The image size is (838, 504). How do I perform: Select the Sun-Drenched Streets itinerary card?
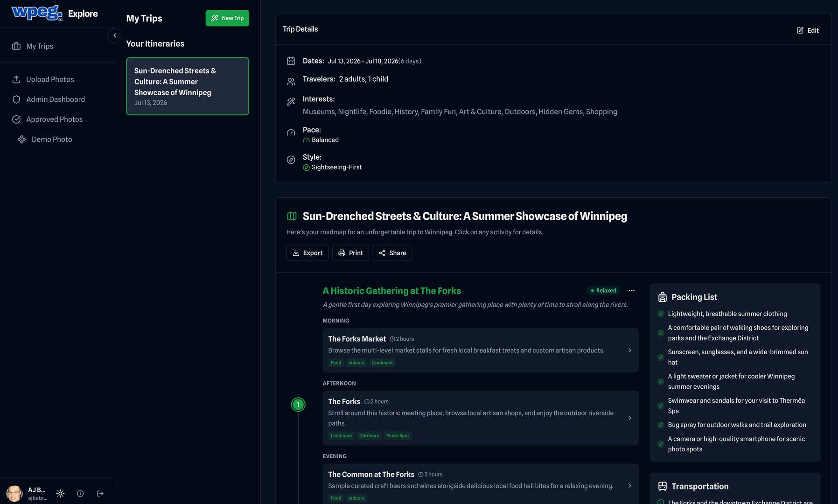click(x=188, y=86)
